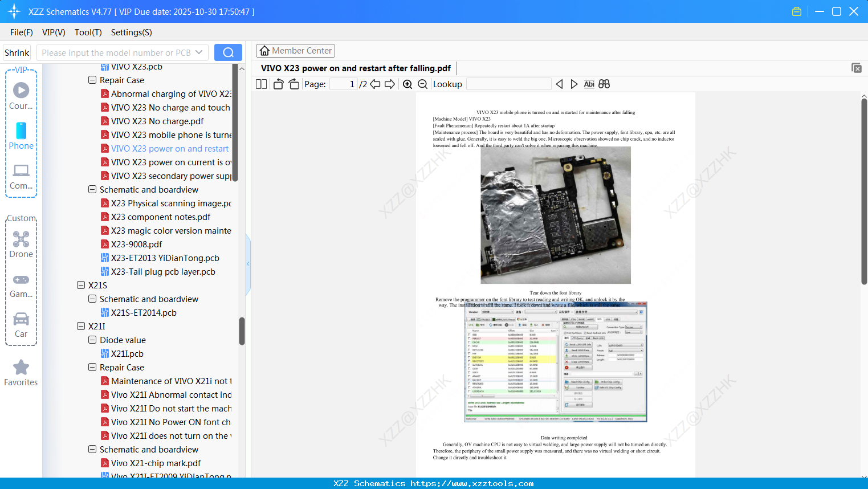868x489 pixels.
Task: Toggle the Abl text match option
Action: point(589,84)
